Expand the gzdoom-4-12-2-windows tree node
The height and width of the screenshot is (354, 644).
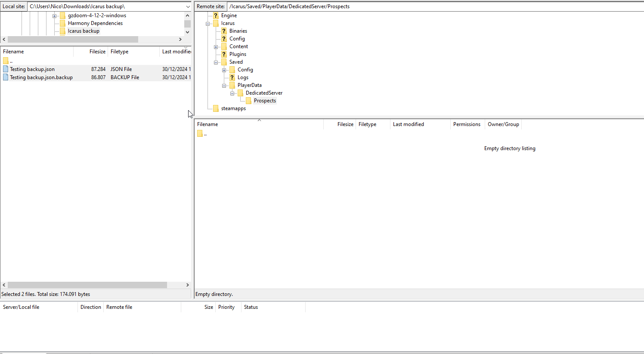coord(54,16)
